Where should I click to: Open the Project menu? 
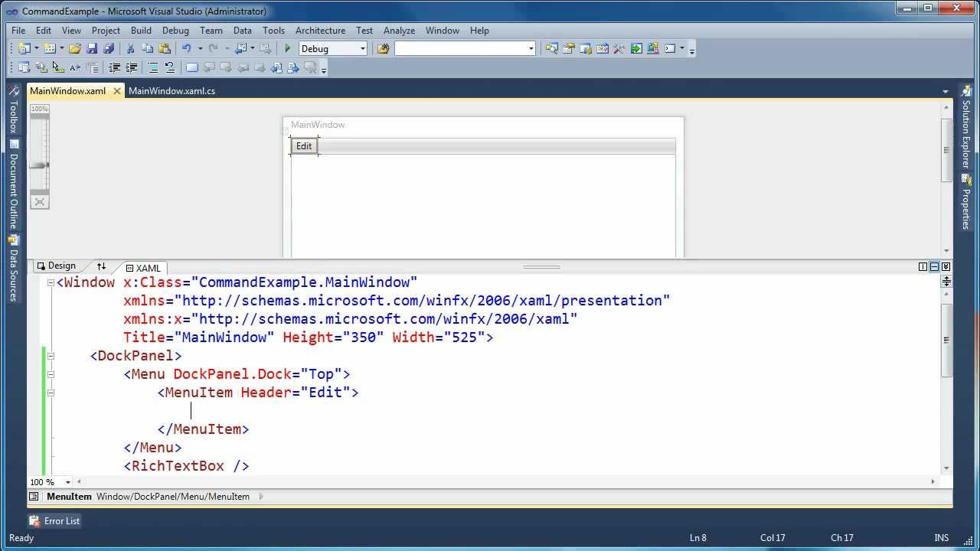106,31
